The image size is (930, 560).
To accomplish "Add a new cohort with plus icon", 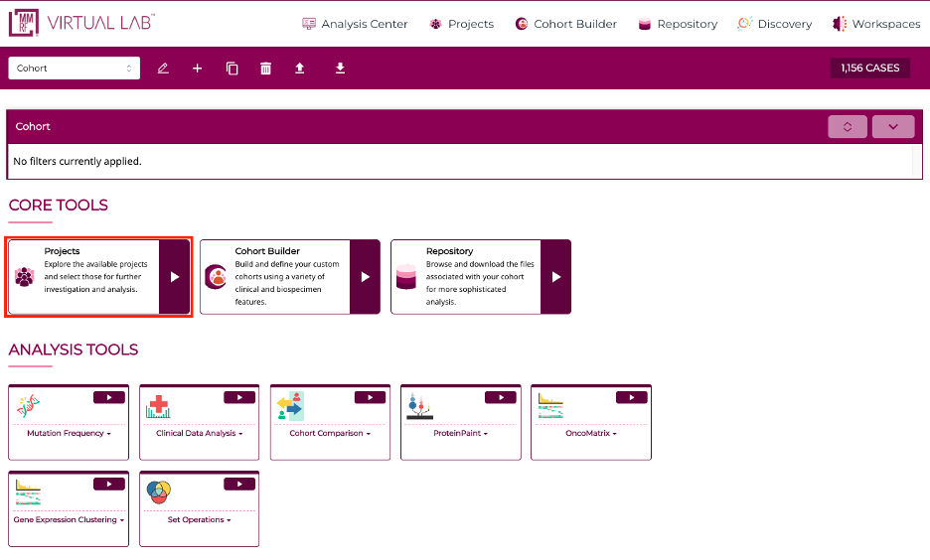I will (x=198, y=69).
